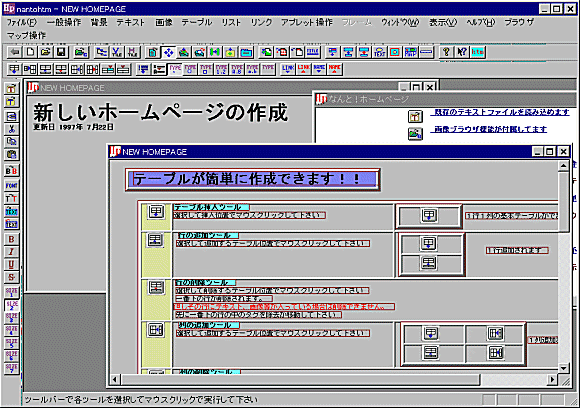Click the table insert tool, first icon in second toolbar row
Screen dimensions: 580x408
pyautogui.click(x=14, y=69)
